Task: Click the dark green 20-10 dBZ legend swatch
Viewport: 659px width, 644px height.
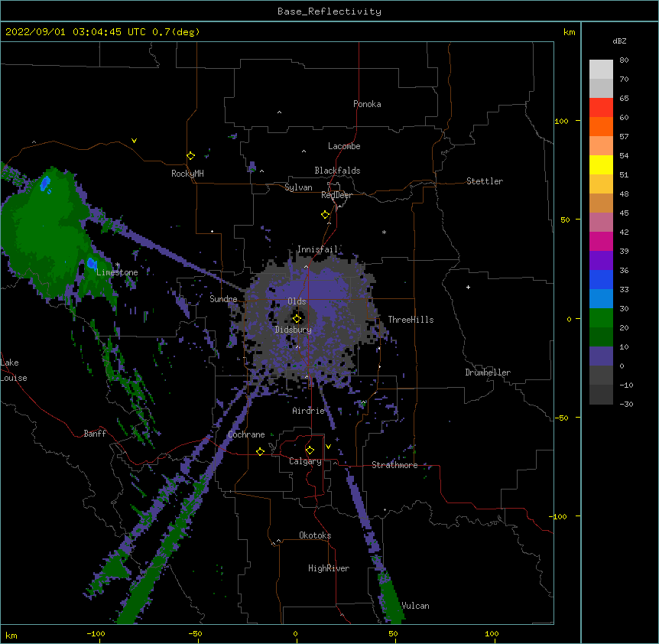Action: pos(601,337)
